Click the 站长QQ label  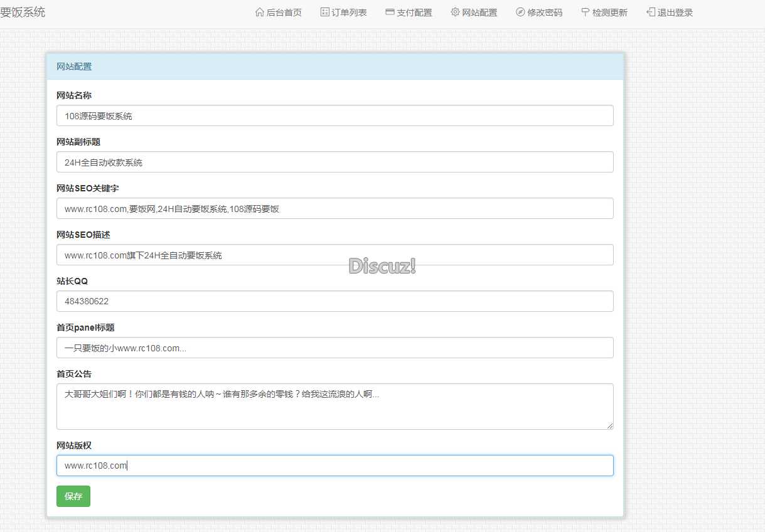(72, 281)
